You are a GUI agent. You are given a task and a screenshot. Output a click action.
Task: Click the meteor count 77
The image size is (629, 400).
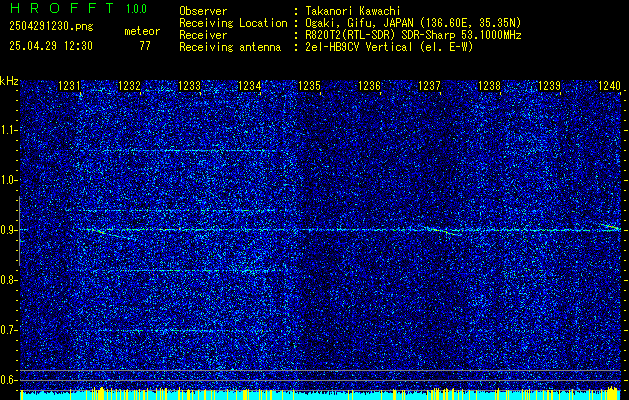coord(145,46)
